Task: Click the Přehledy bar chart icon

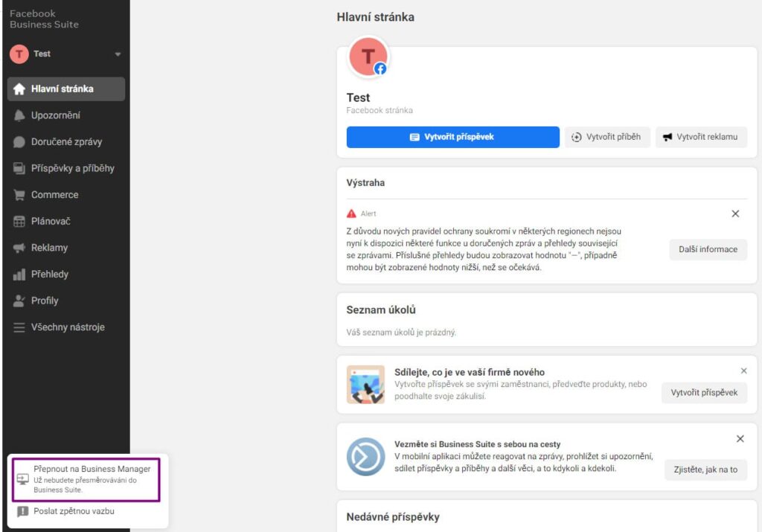Action: pyautogui.click(x=19, y=275)
